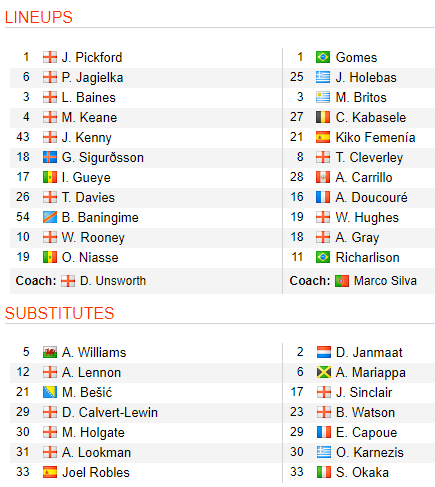Click the Wales flag beside A. Williams

50,352
